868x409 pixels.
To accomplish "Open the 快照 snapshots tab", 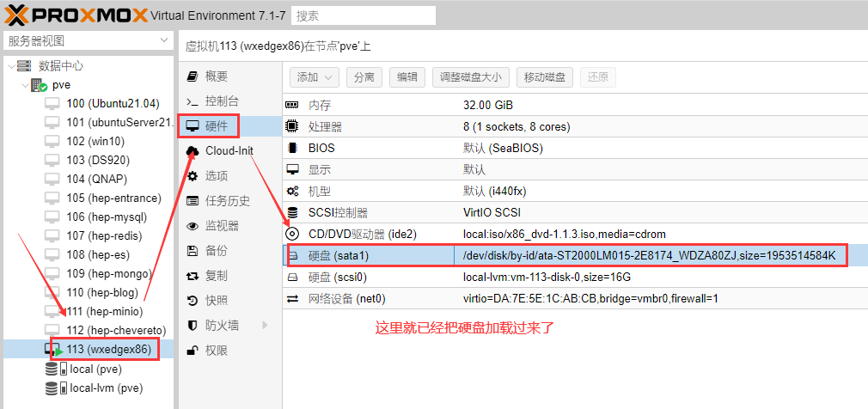I will click(x=217, y=301).
